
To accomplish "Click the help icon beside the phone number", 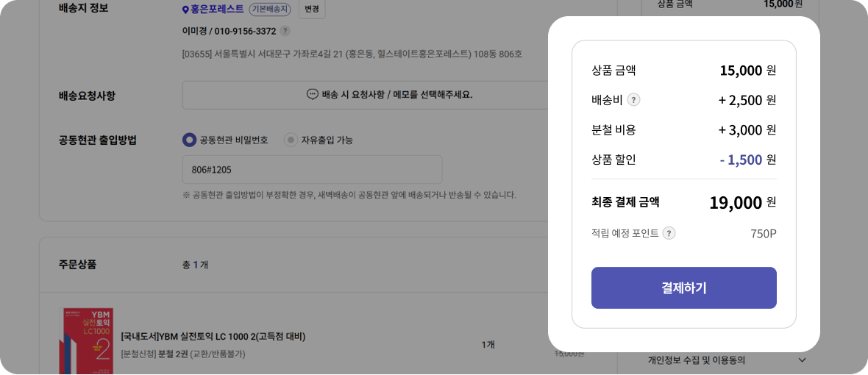I will pyautogui.click(x=285, y=31).
